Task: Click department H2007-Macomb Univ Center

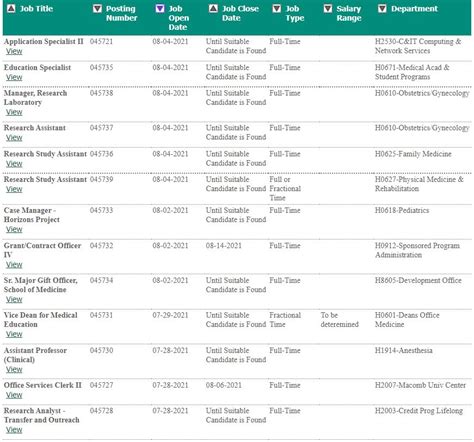Action: pos(420,385)
